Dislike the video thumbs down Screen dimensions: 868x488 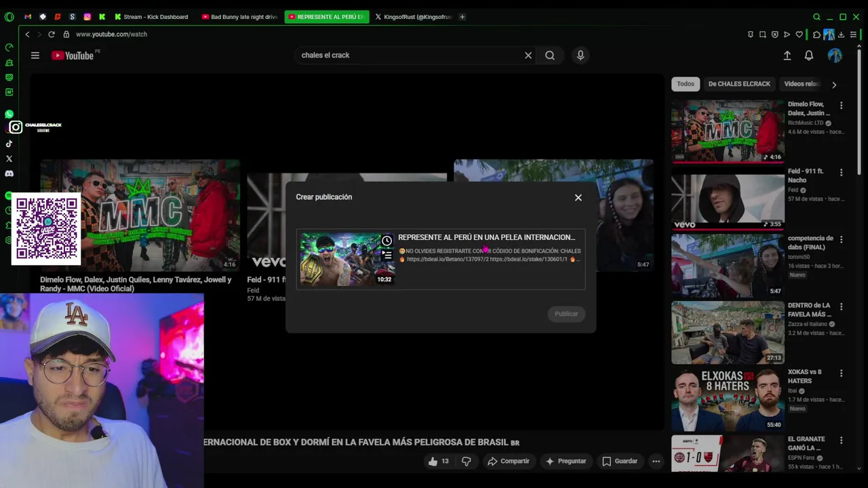467,461
